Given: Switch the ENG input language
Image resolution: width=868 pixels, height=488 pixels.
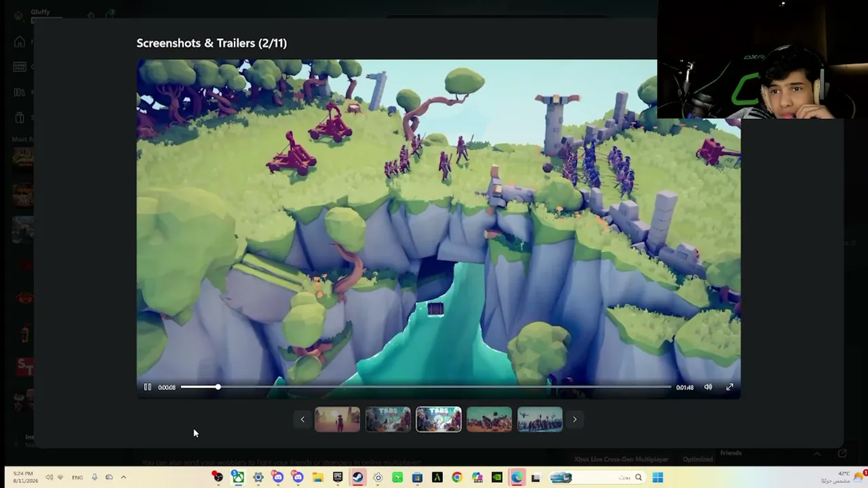Looking at the screenshot, I should click(77, 477).
